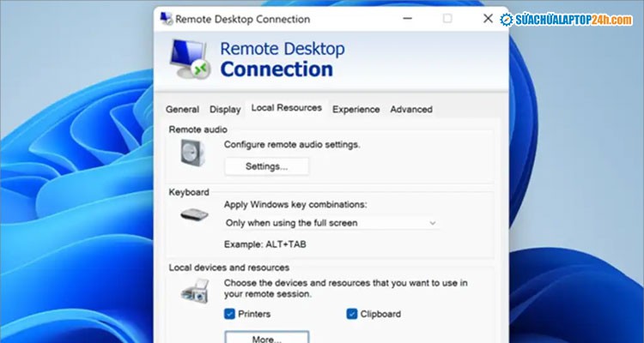Close the Remote Desktop Connection window
Image resolution: width=644 pixels, height=343 pixels.
[488, 19]
